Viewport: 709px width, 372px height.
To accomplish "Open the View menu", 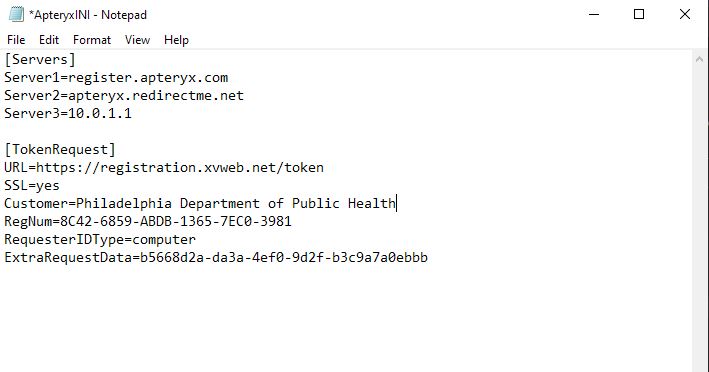I will pyautogui.click(x=137, y=40).
